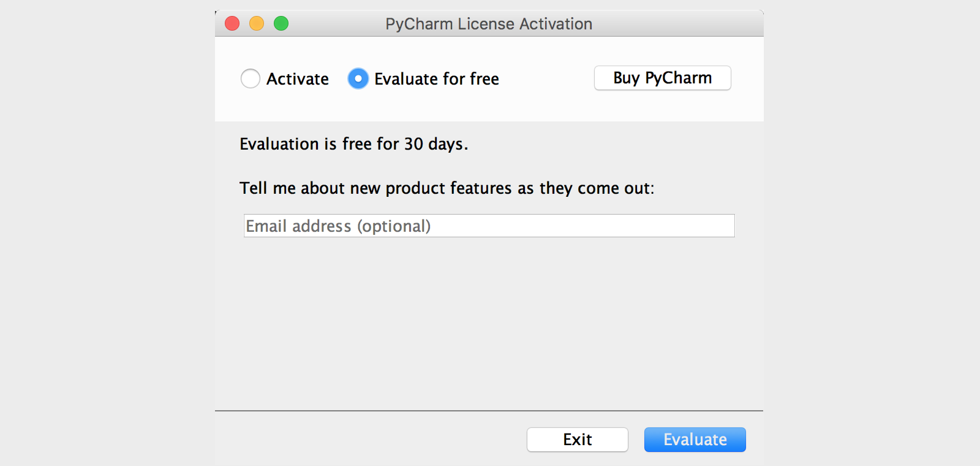The height and width of the screenshot is (466, 980).
Task: Click the blank white space left of Buy PyCharm
Action: 546,78
